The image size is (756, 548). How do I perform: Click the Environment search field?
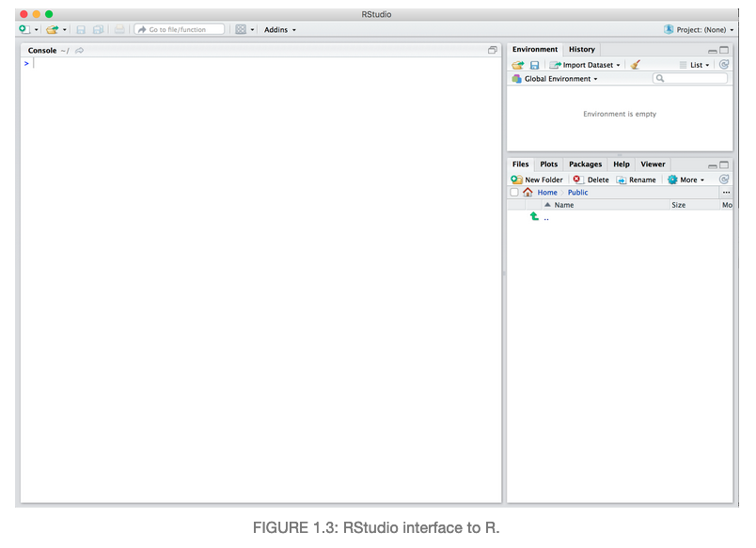click(x=690, y=78)
